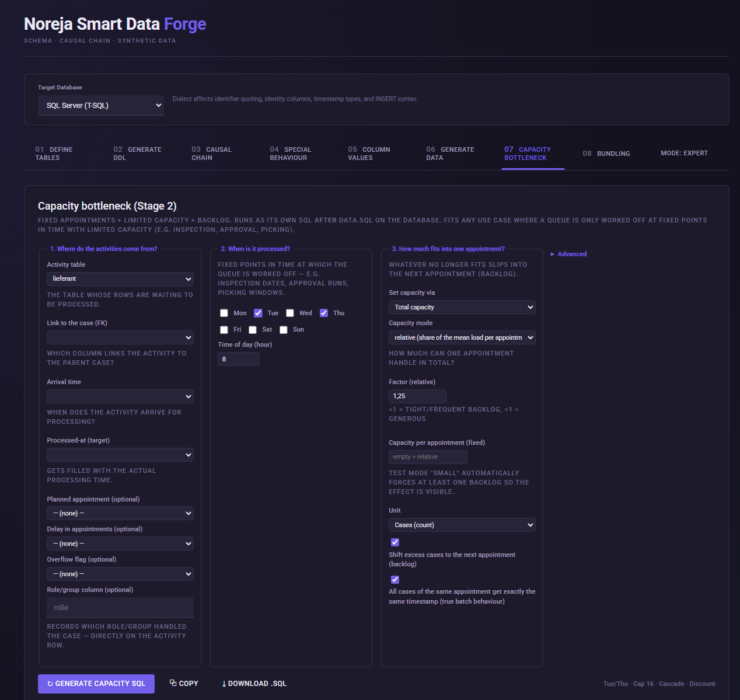Image resolution: width=740 pixels, height=700 pixels.
Task: Open Arrival time column dropdown
Action: click(120, 396)
